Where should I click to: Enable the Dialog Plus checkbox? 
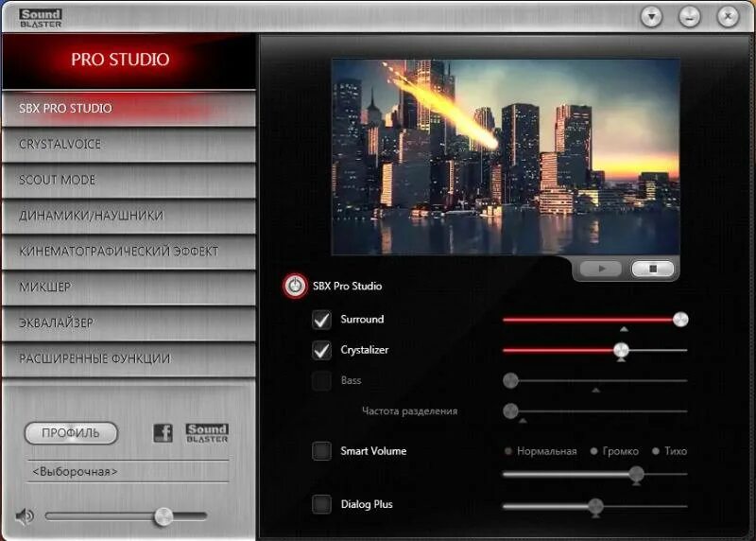tap(321, 504)
